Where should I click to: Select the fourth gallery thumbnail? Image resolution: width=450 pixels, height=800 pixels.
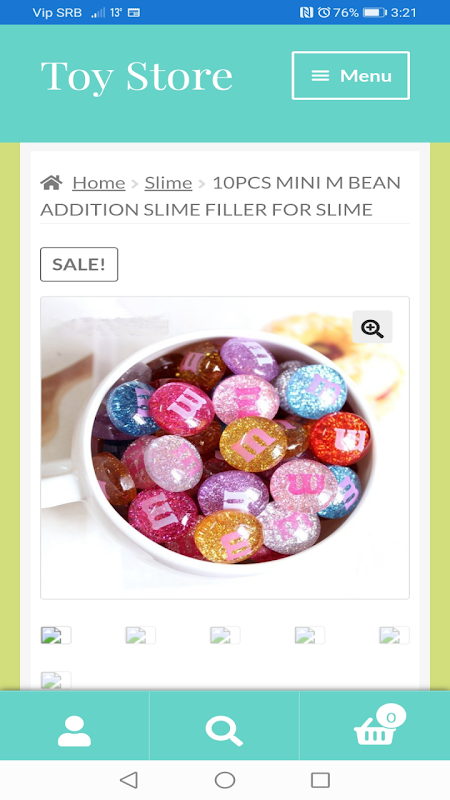pyautogui.click(x=310, y=635)
